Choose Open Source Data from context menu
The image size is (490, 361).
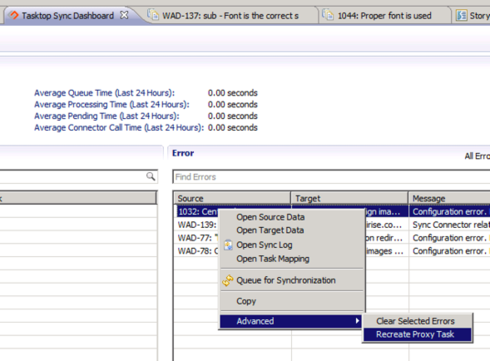[x=270, y=217]
